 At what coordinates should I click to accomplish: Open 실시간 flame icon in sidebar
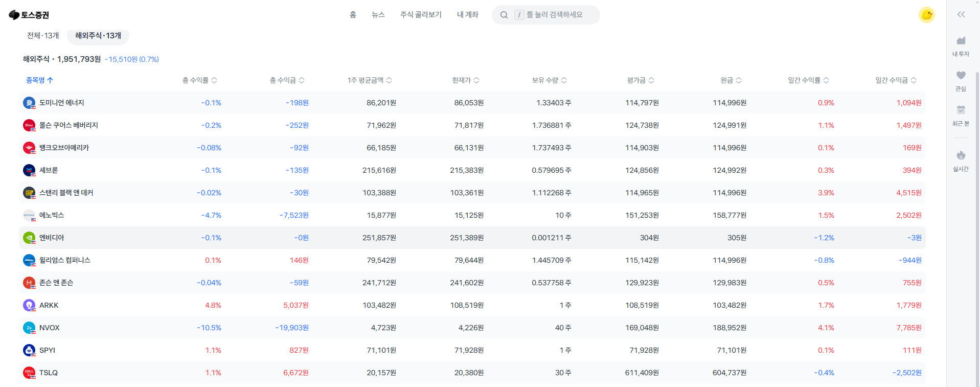tap(961, 156)
